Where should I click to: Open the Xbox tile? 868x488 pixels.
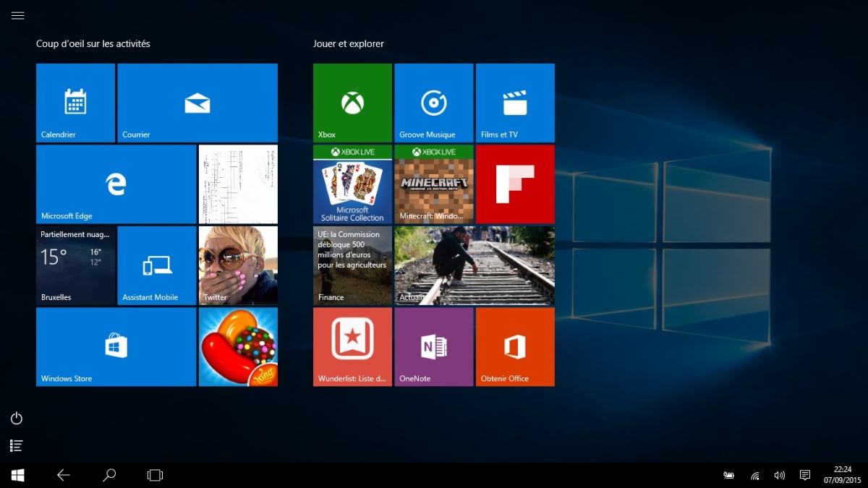coord(352,103)
